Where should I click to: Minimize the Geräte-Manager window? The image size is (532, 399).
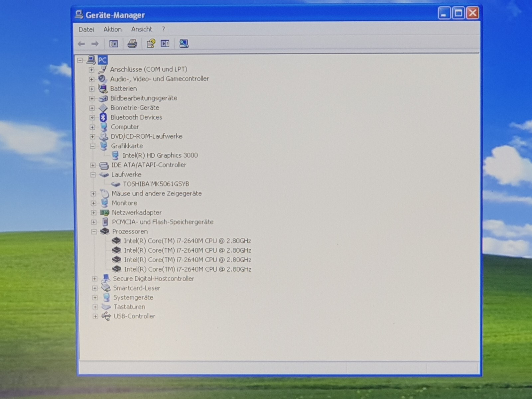click(x=444, y=13)
